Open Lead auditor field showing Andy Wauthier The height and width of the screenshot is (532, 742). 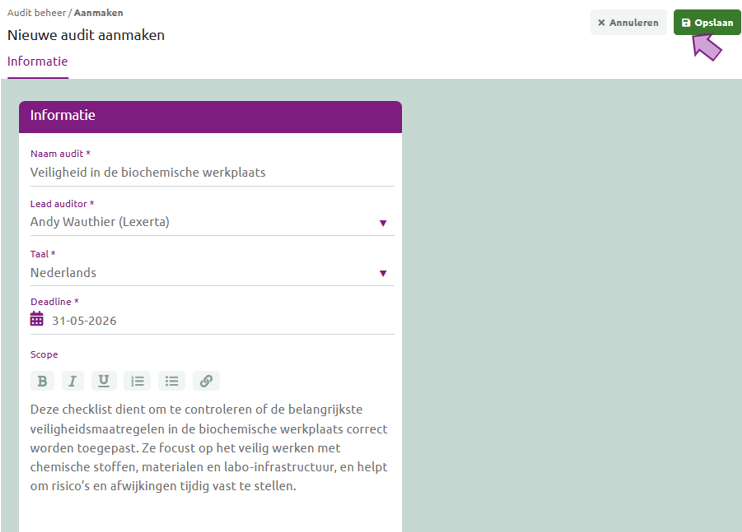click(x=212, y=222)
